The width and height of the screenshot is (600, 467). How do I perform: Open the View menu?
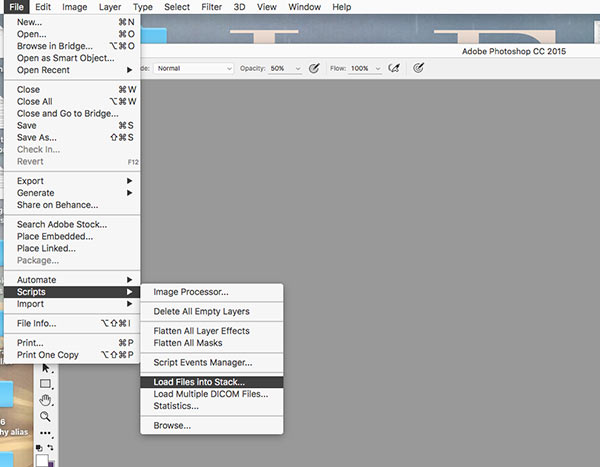(267, 7)
